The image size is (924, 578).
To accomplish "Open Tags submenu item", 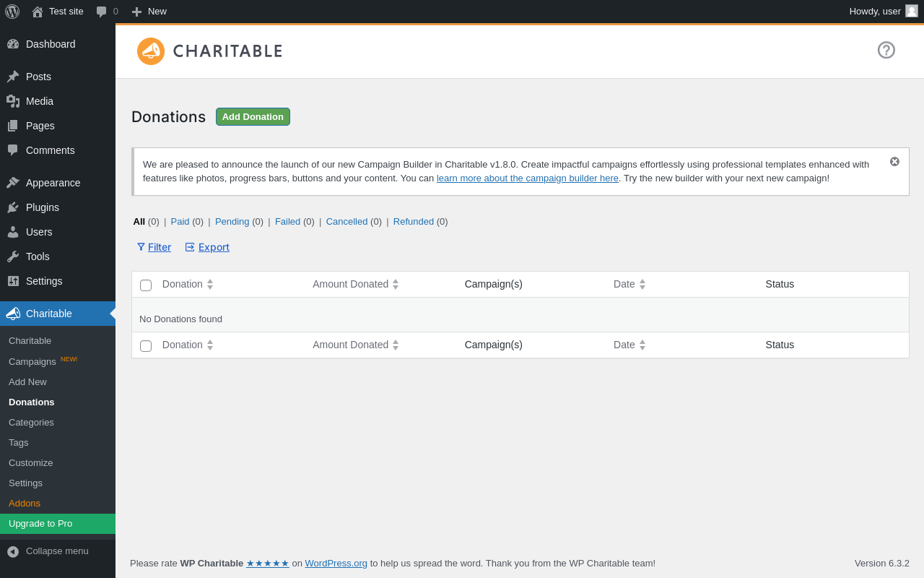I will (x=58, y=442).
